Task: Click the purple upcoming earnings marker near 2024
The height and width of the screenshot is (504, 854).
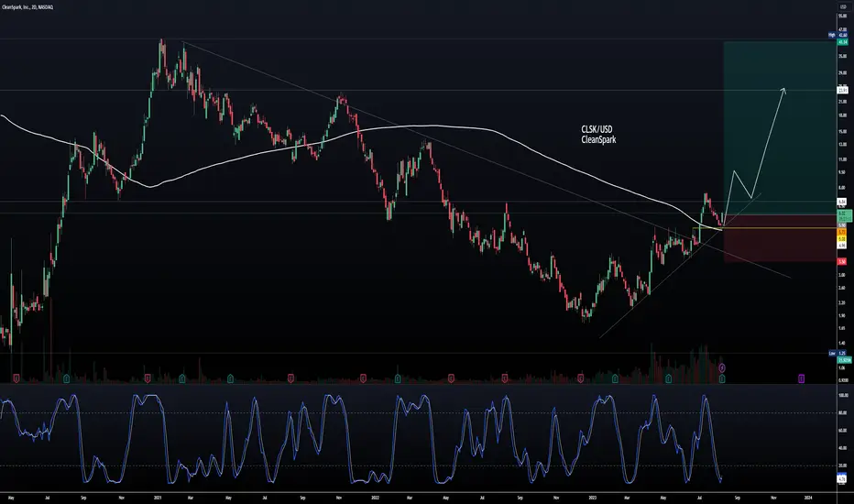Action: click(x=801, y=378)
